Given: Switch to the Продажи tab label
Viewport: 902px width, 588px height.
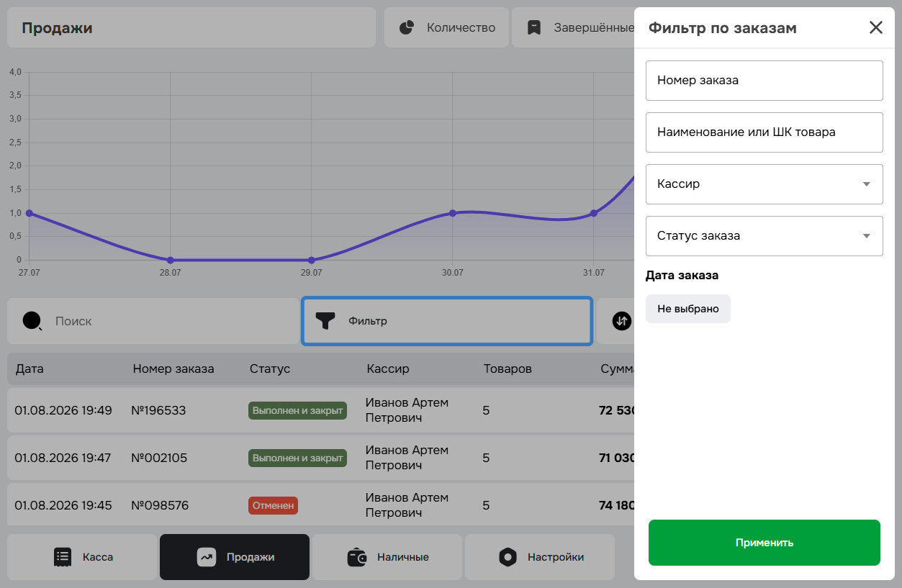Looking at the screenshot, I should (251, 557).
